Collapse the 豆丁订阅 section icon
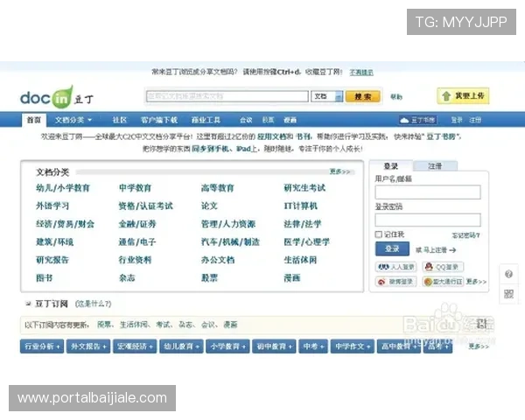The width and height of the screenshot is (525, 420). click(x=28, y=304)
